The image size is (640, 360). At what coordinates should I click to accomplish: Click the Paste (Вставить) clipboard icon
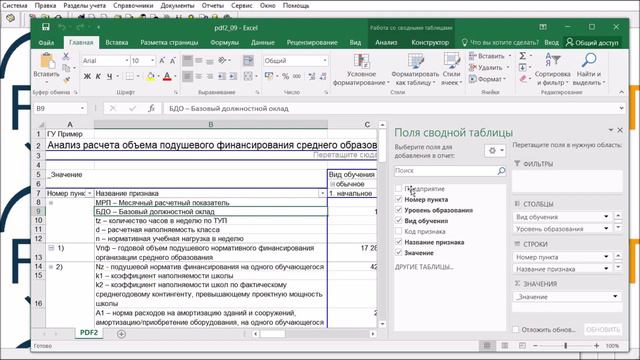click(47, 61)
